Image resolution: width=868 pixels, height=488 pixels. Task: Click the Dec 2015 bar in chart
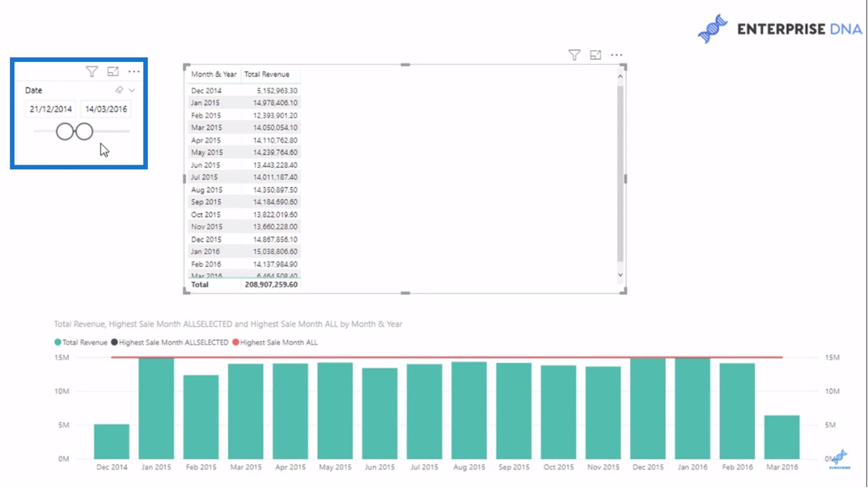coord(648,409)
